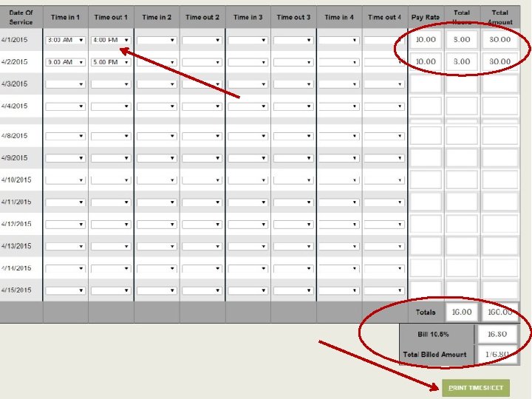Click the Pay Rate column header
532x399 pixels.
[x=426, y=17]
